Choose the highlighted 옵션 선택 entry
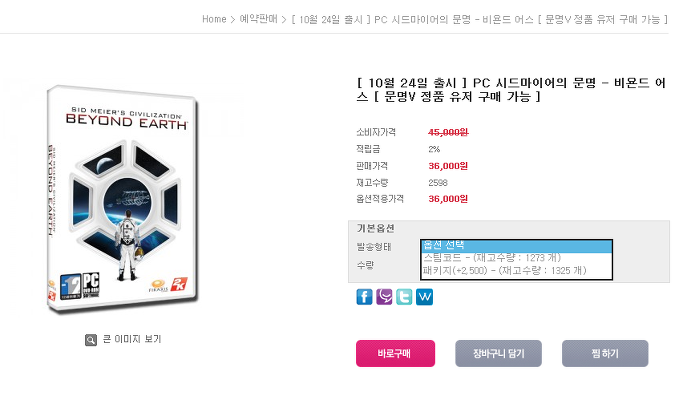 tap(517, 246)
